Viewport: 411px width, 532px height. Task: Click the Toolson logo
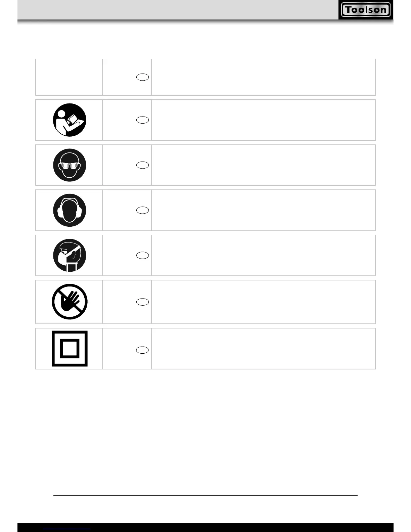[366, 10]
